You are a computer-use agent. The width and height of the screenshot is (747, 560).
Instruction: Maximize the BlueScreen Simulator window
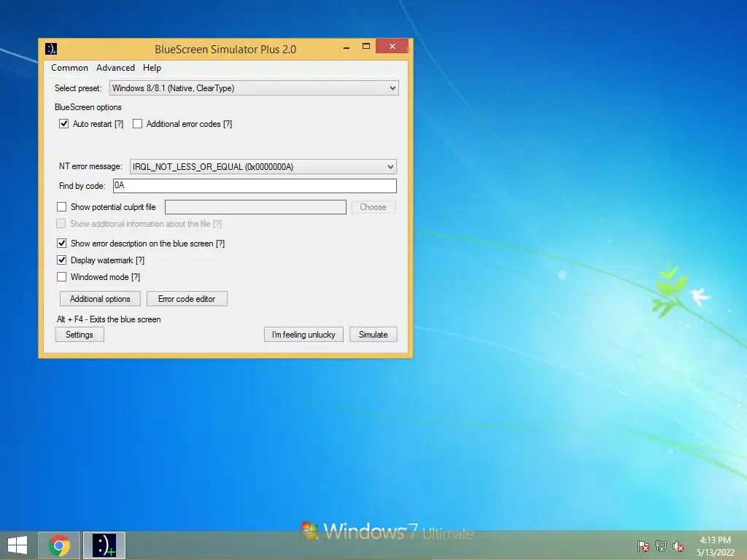click(x=366, y=47)
